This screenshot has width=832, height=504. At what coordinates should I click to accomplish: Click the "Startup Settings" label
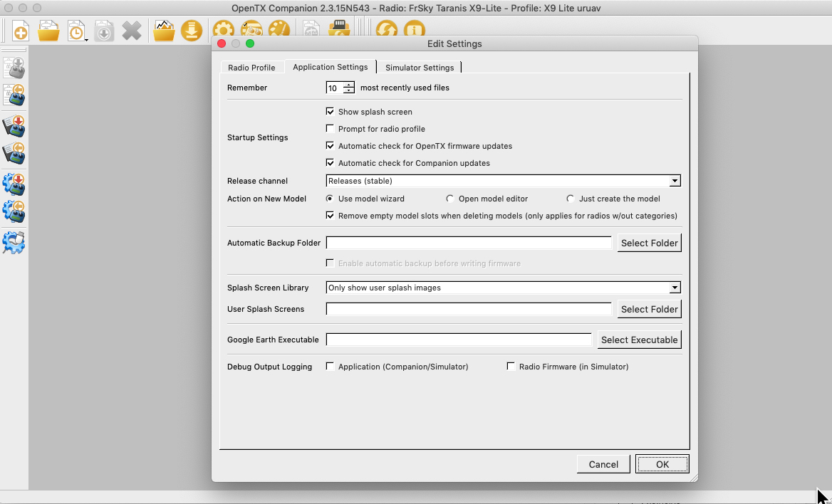tap(257, 137)
